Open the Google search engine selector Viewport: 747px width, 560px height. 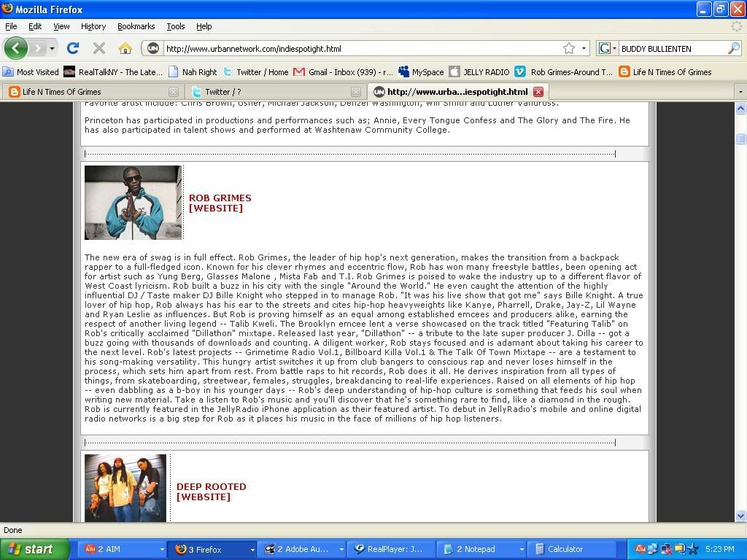coord(608,48)
